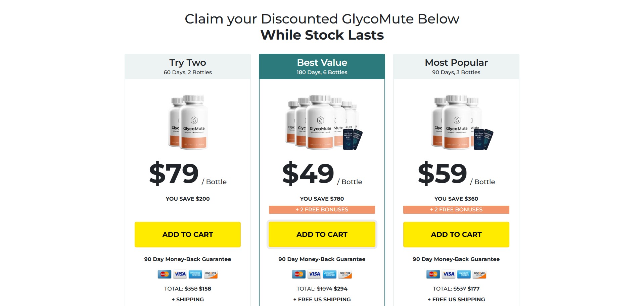Select the Best Value package header
The width and height of the screenshot is (644, 306).
click(322, 66)
